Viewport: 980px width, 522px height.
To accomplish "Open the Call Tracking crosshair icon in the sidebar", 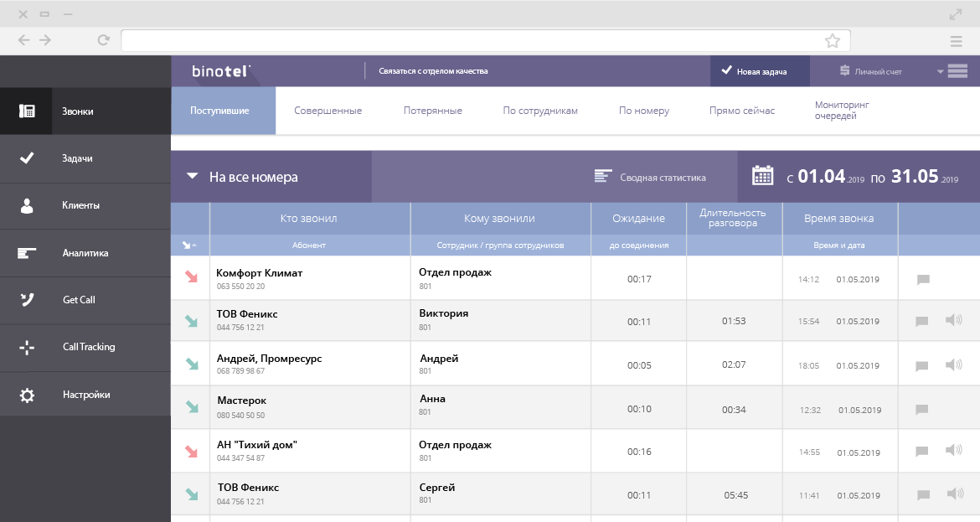I will click(x=26, y=348).
